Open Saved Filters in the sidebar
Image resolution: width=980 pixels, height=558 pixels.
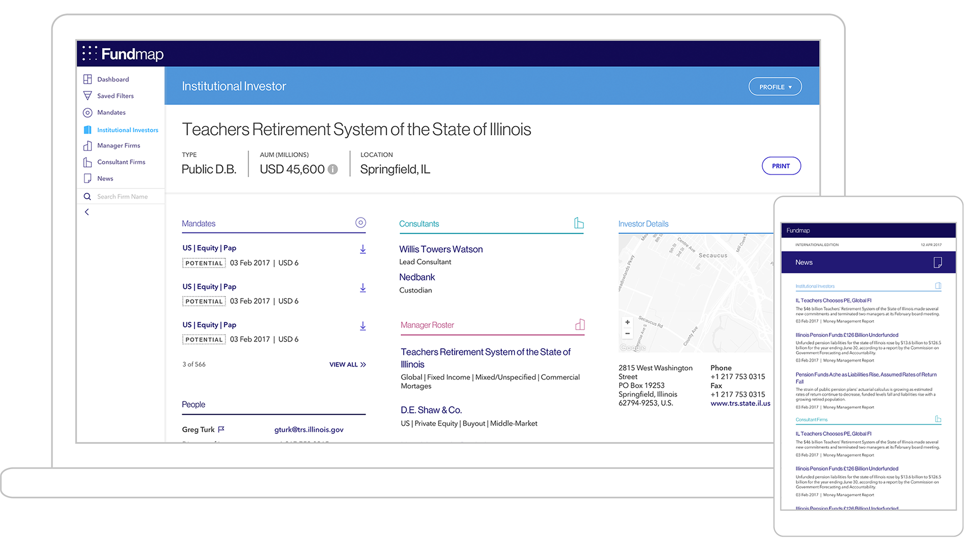[115, 96]
